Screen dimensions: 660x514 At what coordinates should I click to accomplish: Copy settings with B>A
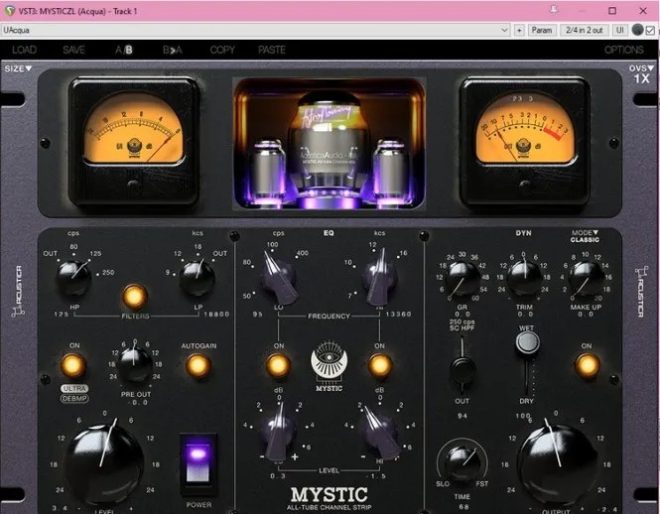tap(173, 50)
